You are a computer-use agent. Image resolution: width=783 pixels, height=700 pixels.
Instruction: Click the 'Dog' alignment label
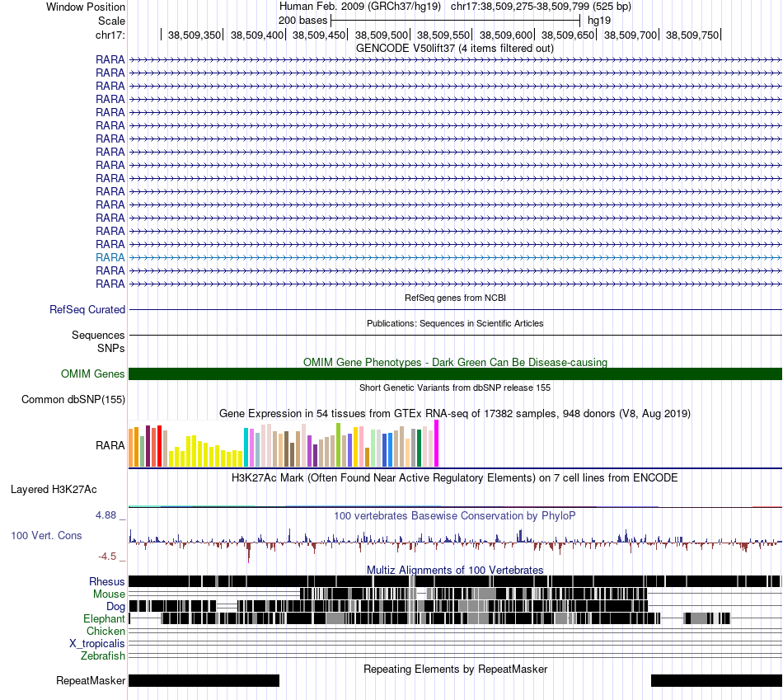(115, 607)
